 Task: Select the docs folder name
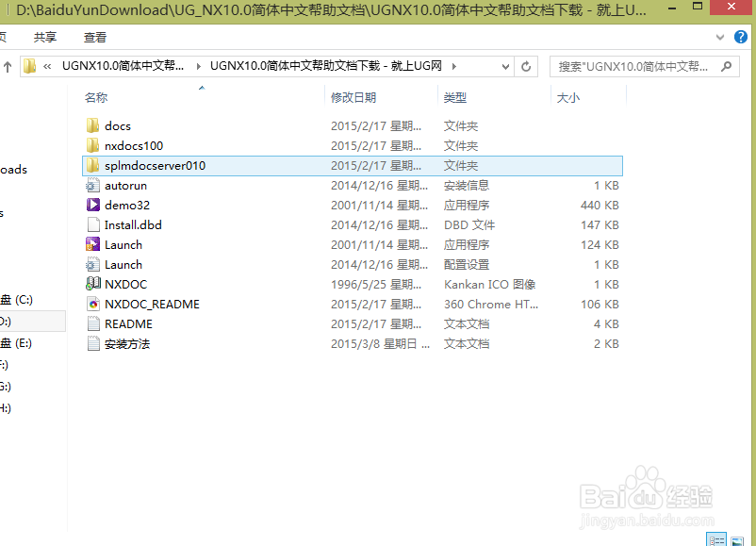pos(118,125)
